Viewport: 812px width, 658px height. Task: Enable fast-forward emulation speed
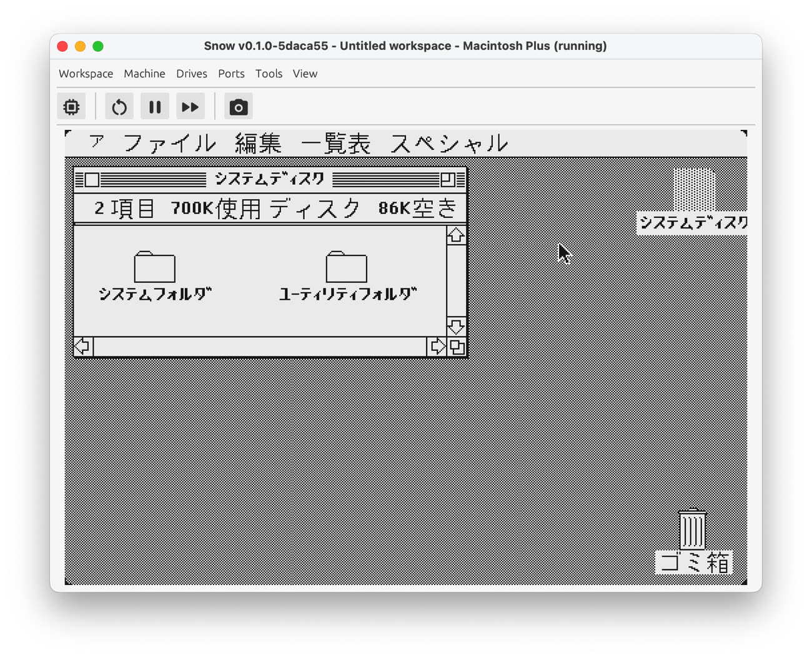tap(191, 107)
